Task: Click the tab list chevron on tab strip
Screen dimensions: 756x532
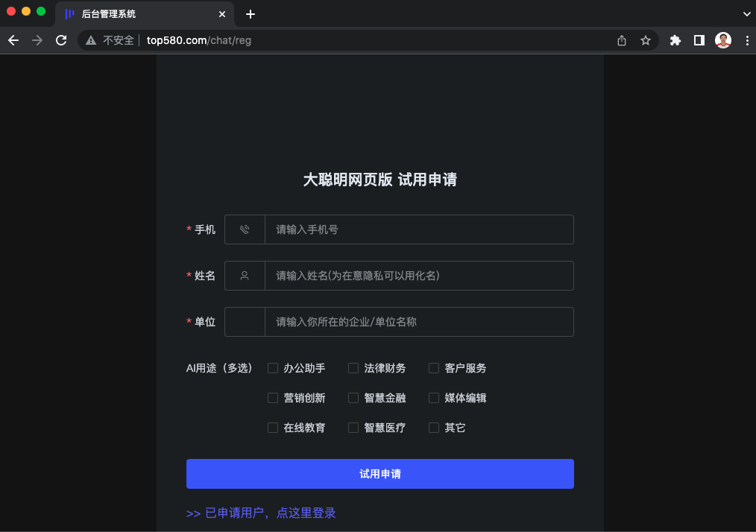Action: pyautogui.click(x=746, y=14)
